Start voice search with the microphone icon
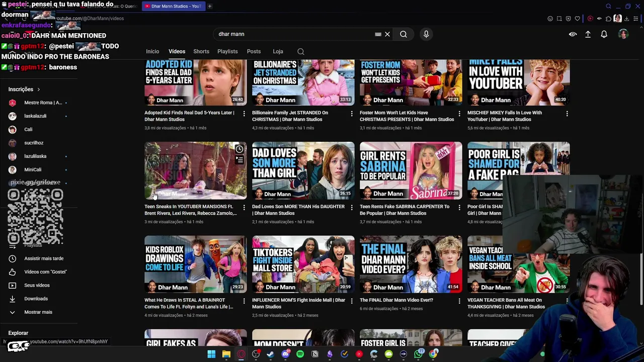Image resolution: width=644 pixels, height=362 pixels. (426, 34)
